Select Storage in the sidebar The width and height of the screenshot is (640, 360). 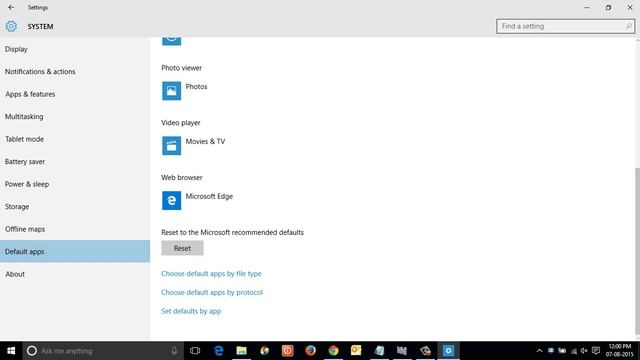[75, 207]
